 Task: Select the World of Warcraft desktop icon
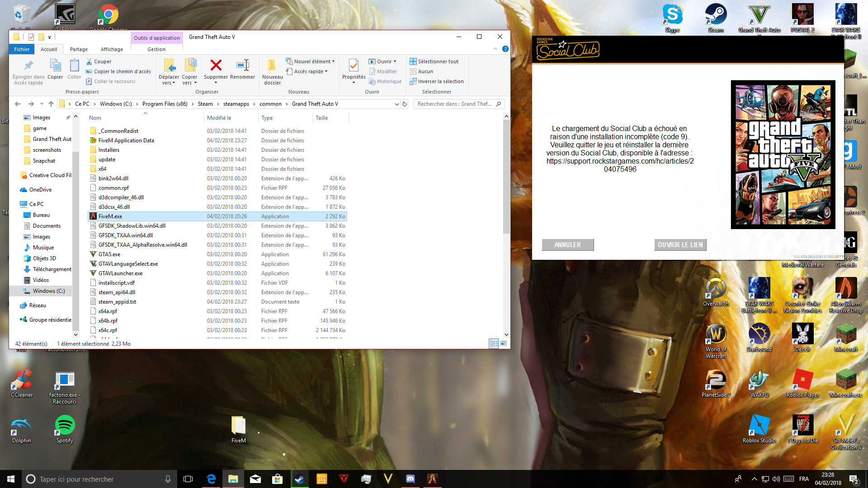click(x=716, y=341)
